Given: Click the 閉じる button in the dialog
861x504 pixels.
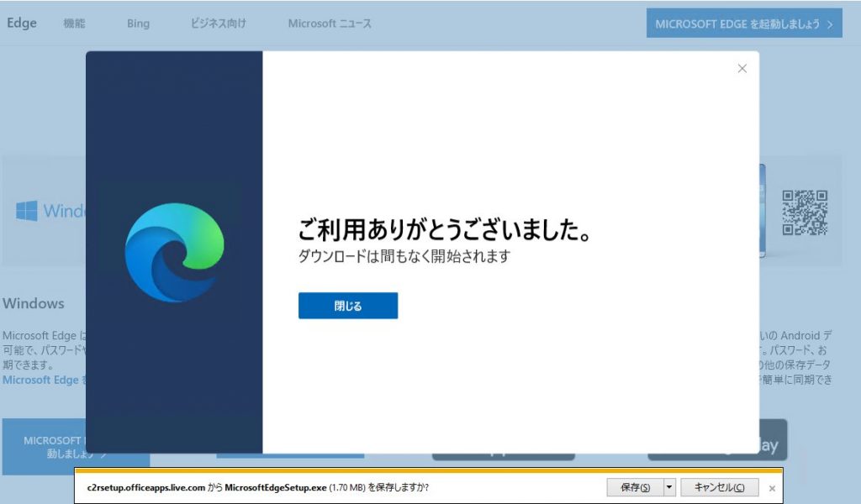Looking at the screenshot, I should pos(348,306).
